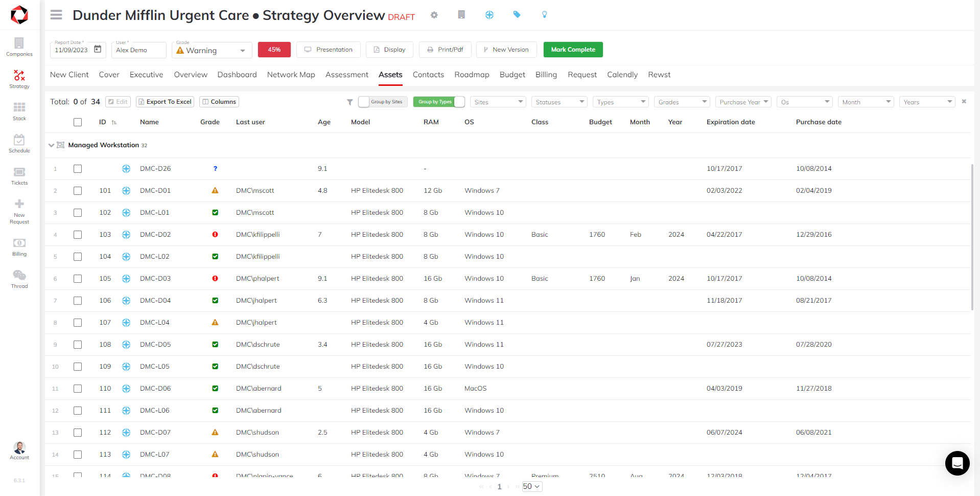Click the Presentation button
This screenshot has height=496, width=980.
pyautogui.click(x=329, y=50)
